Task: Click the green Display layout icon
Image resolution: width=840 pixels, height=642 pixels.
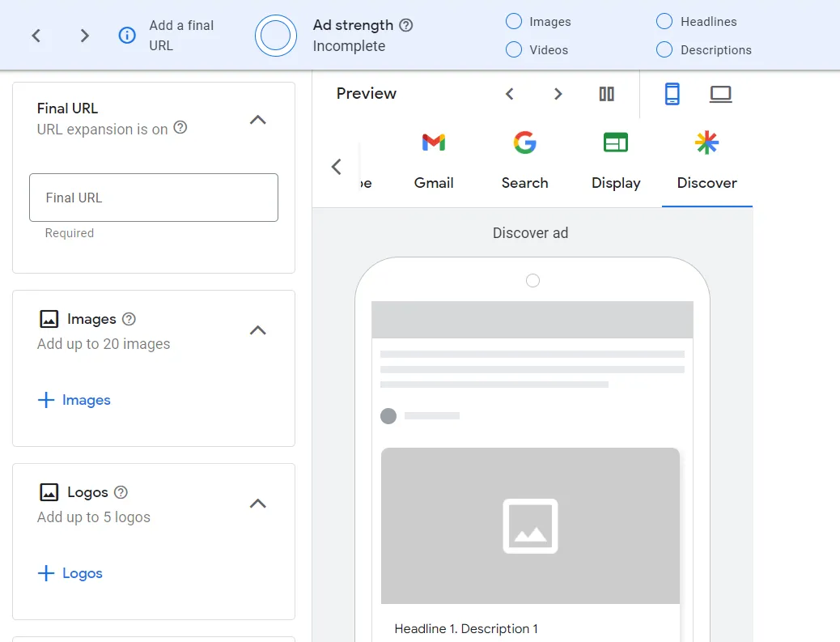Action: point(616,142)
